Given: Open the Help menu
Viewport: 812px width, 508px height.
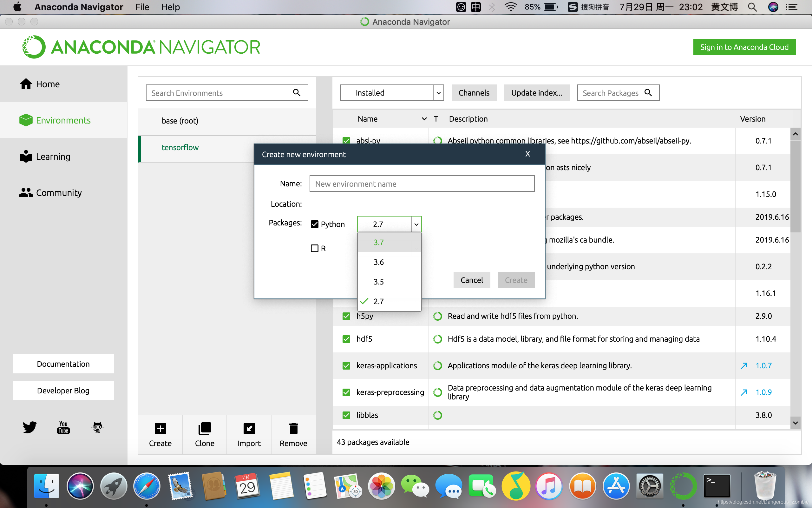Looking at the screenshot, I should point(170,7).
